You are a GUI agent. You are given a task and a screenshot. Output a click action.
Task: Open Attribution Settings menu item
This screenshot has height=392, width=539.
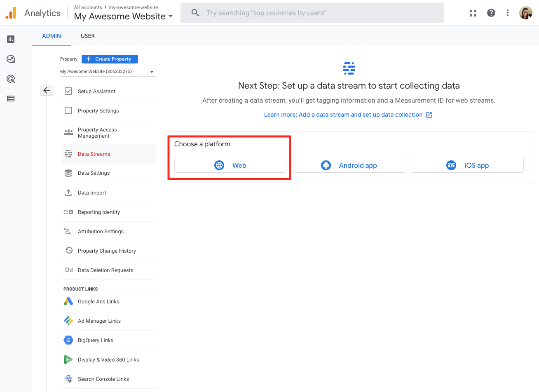click(108, 231)
